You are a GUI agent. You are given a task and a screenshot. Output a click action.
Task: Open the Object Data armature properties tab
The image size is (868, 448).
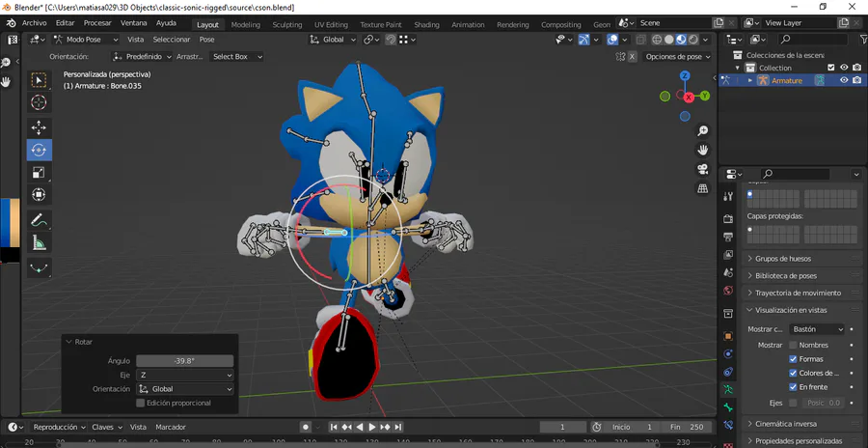coord(728,389)
